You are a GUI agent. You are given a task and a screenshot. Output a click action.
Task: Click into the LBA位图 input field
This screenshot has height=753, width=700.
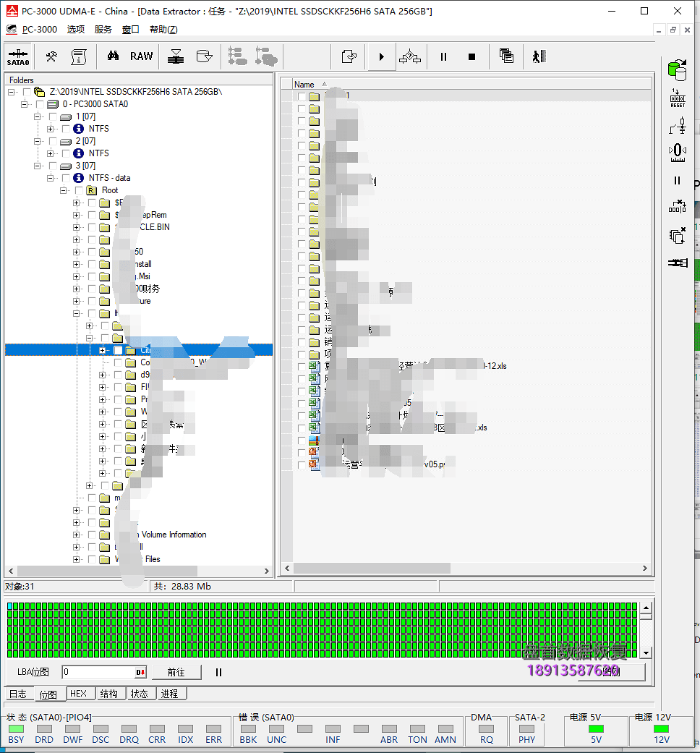[x=99, y=672]
